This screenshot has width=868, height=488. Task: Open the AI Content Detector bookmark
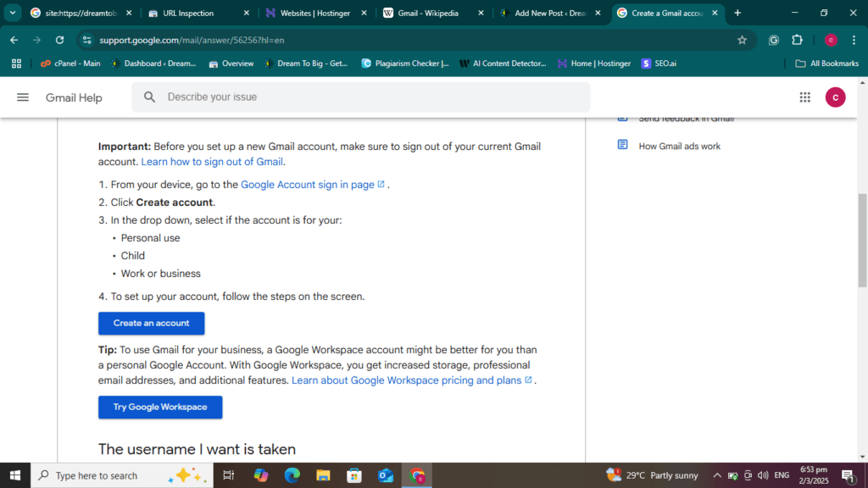[503, 64]
